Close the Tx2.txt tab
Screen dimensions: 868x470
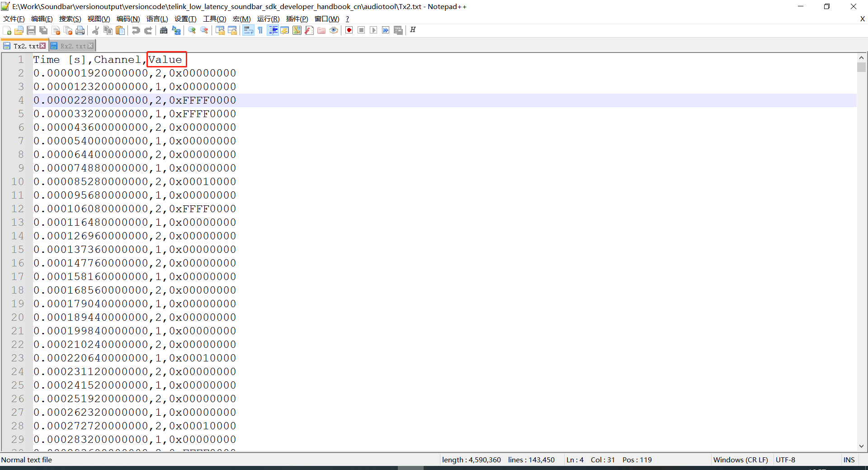(x=42, y=45)
